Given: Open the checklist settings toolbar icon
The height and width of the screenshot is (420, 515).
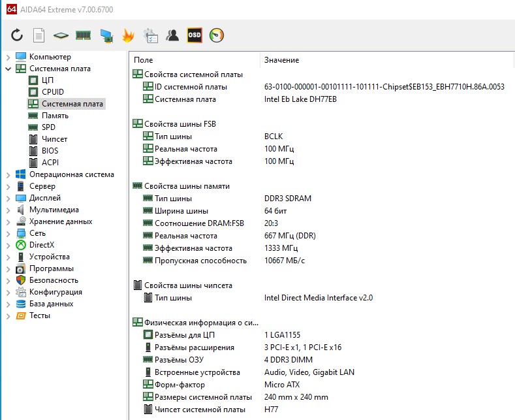Looking at the screenshot, I should [x=150, y=35].
